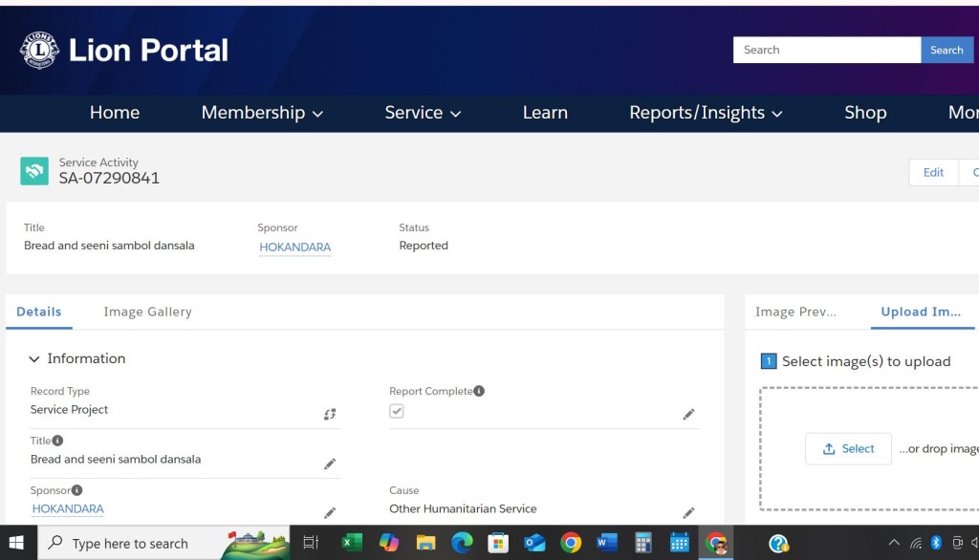The image size is (979, 560).
Task: Click the Lion Portal title
Action: point(148,50)
